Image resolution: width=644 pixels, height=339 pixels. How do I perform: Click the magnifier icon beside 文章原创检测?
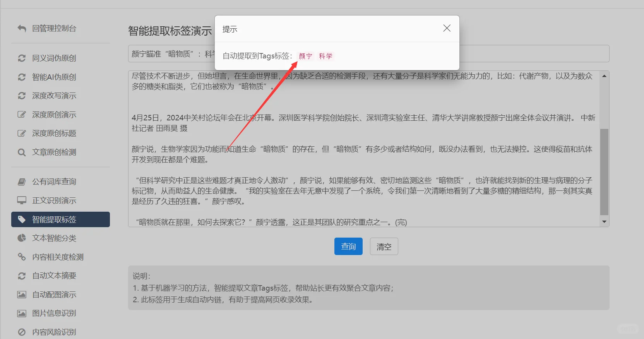[22, 152]
